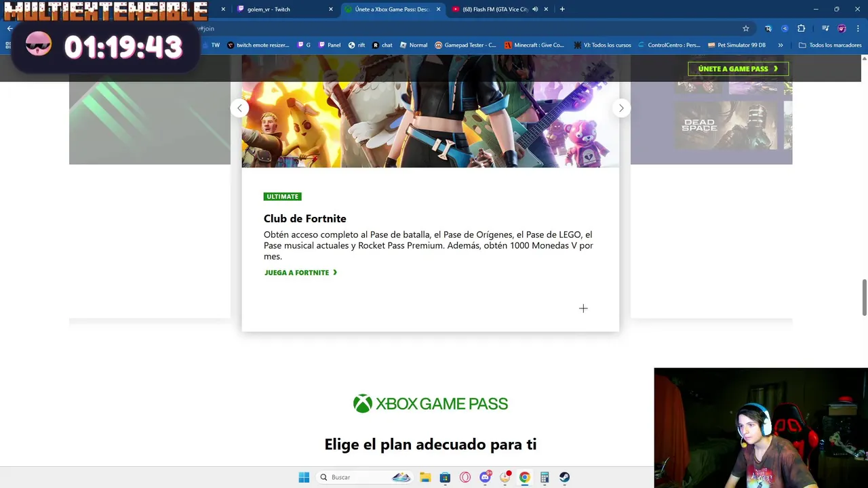The height and width of the screenshot is (488, 868).
Task: Open Opera browser from the taskbar
Action: 465,477
